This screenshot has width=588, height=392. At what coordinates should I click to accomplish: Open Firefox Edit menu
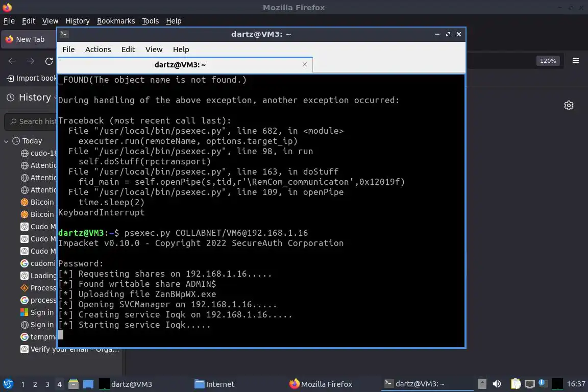pos(29,21)
